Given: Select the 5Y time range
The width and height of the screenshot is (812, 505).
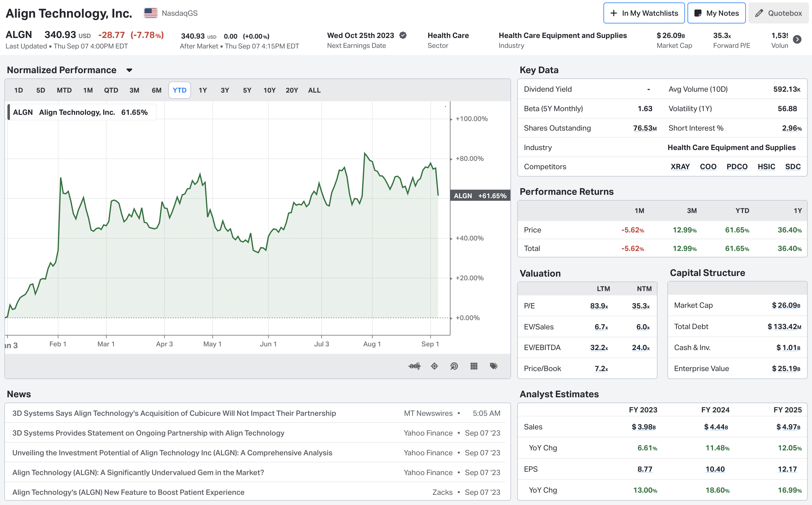Looking at the screenshot, I should (x=247, y=90).
